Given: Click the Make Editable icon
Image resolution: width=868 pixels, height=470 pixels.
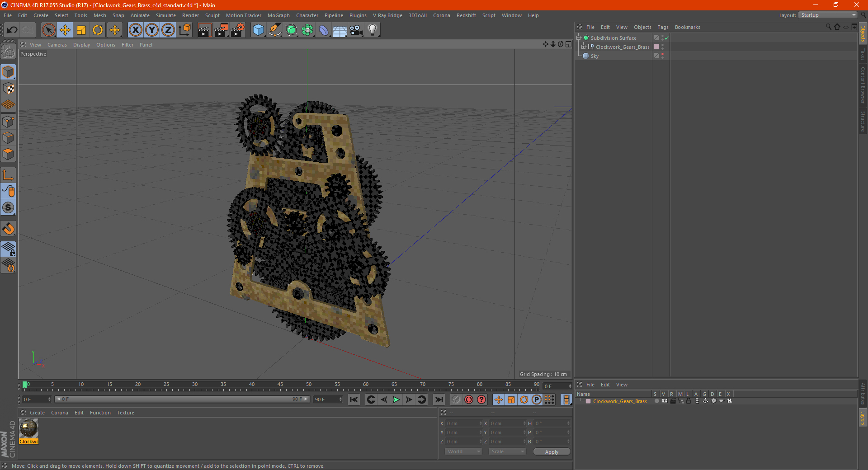Looking at the screenshot, I should [x=8, y=52].
